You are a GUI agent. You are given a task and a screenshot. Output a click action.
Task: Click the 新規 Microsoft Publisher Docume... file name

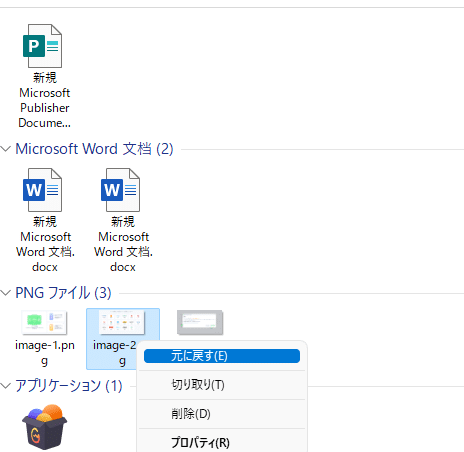pos(45,100)
